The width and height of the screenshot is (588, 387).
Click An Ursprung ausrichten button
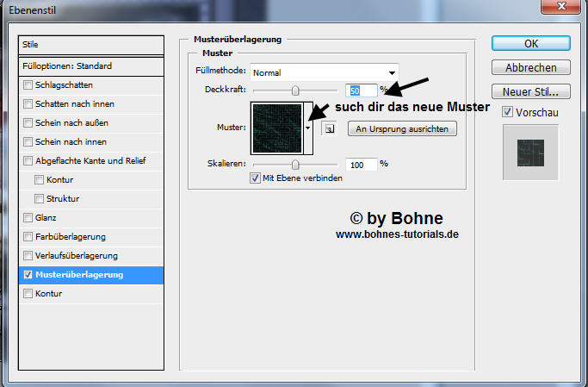click(x=402, y=128)
